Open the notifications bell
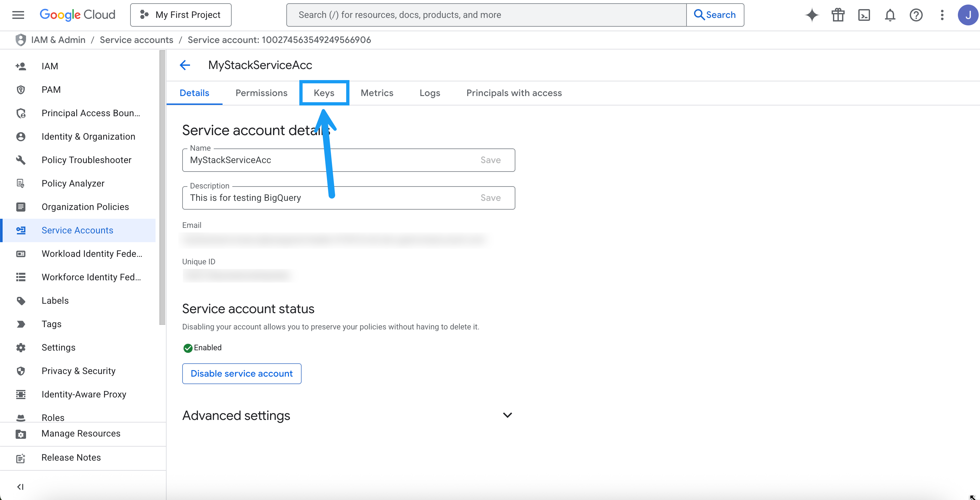 890,15
